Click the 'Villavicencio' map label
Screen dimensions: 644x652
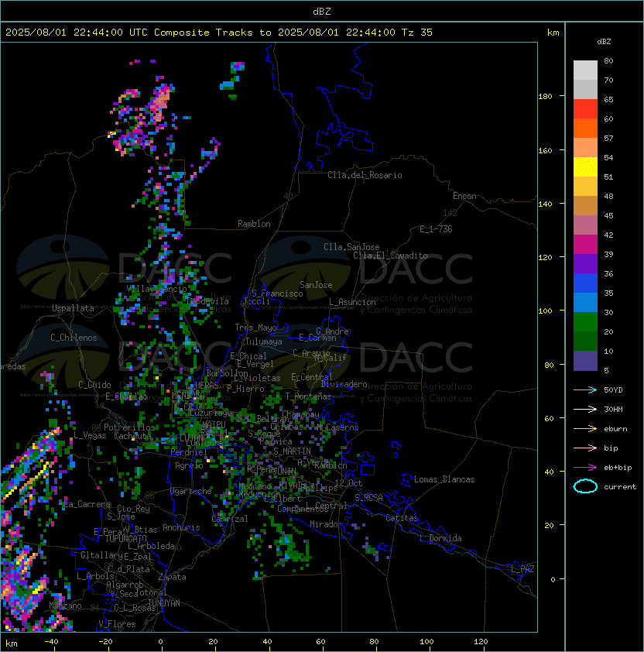pyautogui.click(x=156, y=289)
